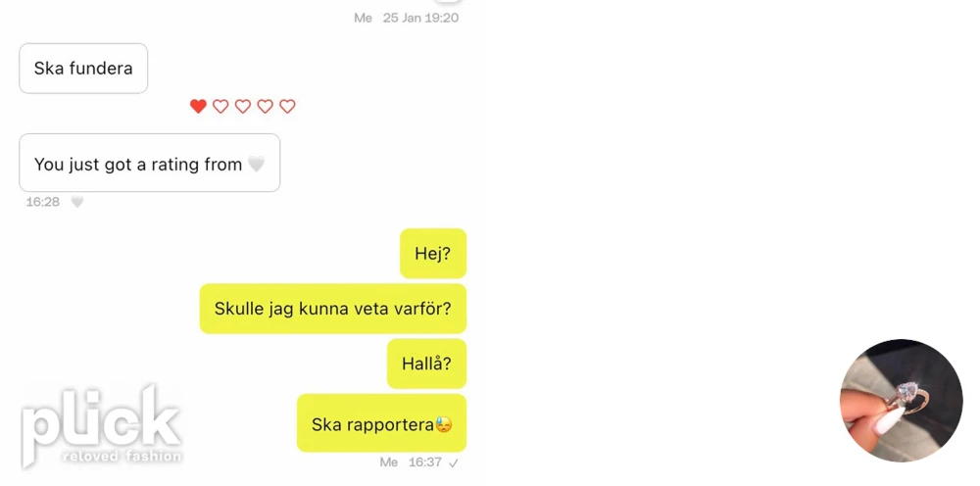Click the read checkmark next to 16:37

pyautogui.click(x=454, y=462)
